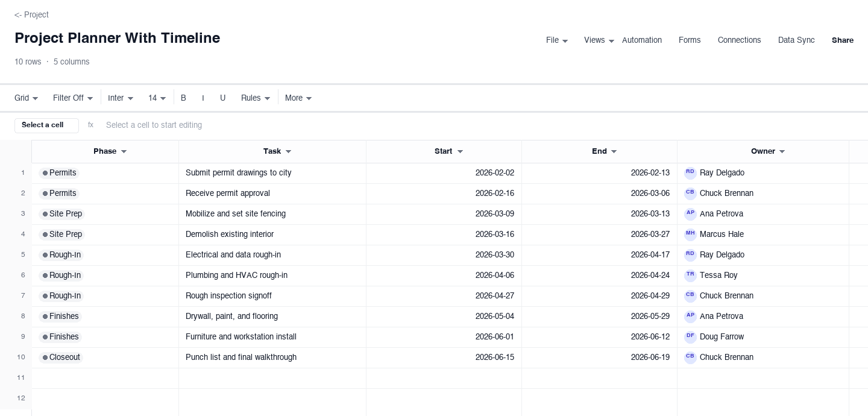Viewport: 868px width, 416px height.
Task: Select the Finishes tag in row 8
Action: (60, 317)
